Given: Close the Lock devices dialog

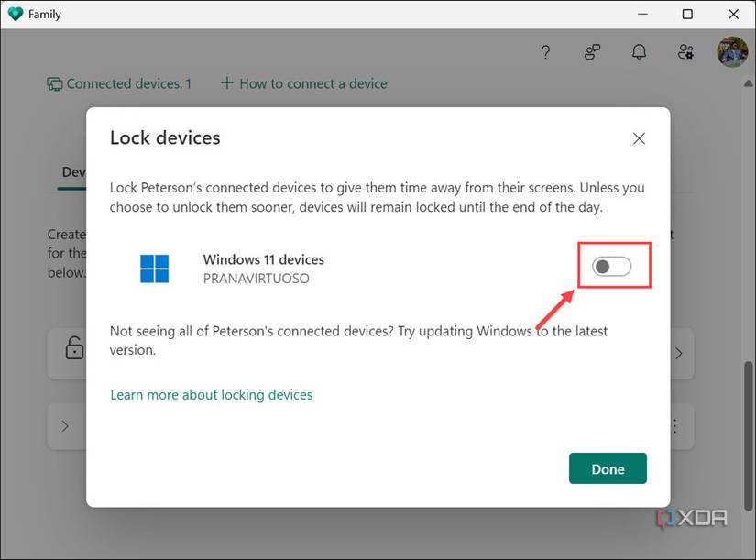Looking at the screenshot, I should 639,138.
